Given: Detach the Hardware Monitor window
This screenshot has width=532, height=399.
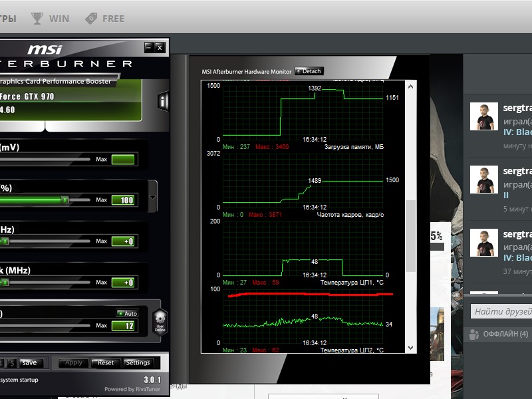Looking at the screenshot, I should coord(309,71).
